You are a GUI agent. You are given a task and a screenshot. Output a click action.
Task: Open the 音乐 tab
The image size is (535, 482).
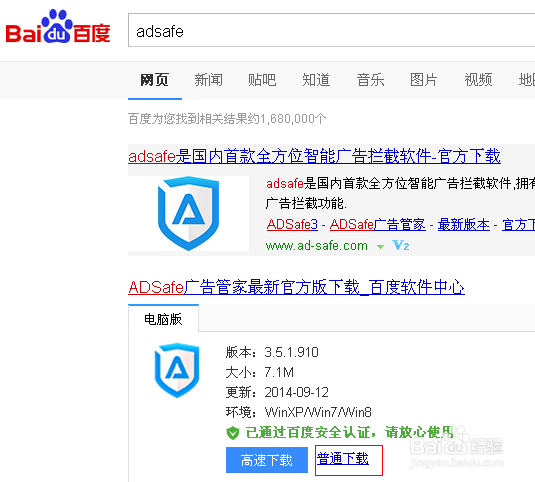point(370,80)
